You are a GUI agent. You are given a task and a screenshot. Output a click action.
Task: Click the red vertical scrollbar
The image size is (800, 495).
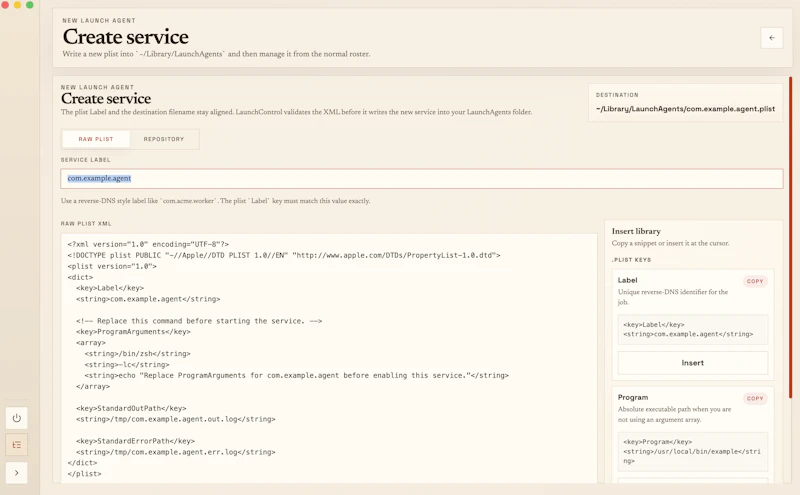point(790,237)
